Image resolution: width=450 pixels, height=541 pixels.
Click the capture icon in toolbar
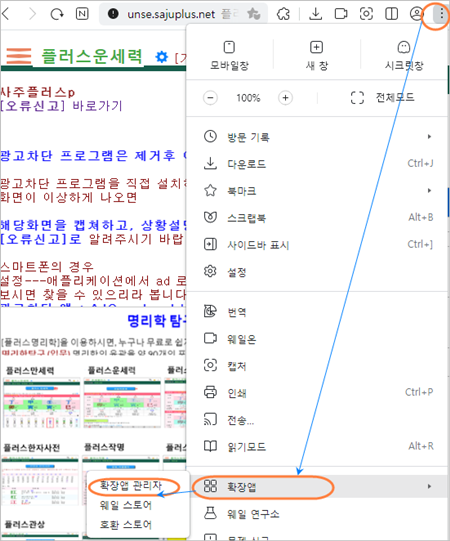(366, 14)
